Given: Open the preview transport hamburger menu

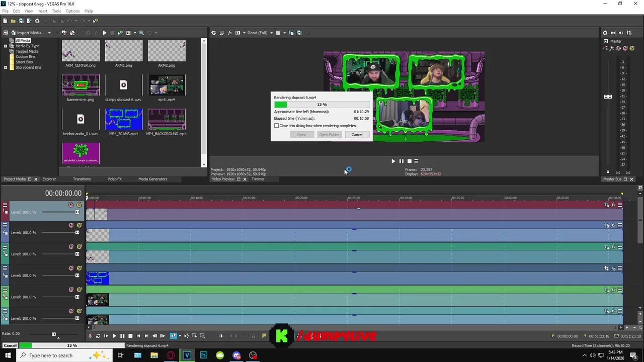Looking at the screenshot, I should [416, 161].
